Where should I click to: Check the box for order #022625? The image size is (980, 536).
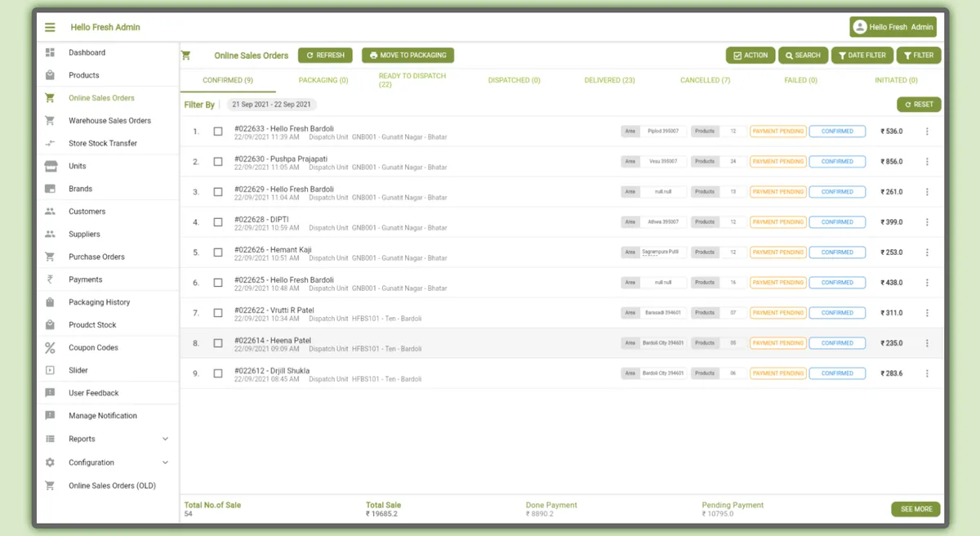click(218, 283)
